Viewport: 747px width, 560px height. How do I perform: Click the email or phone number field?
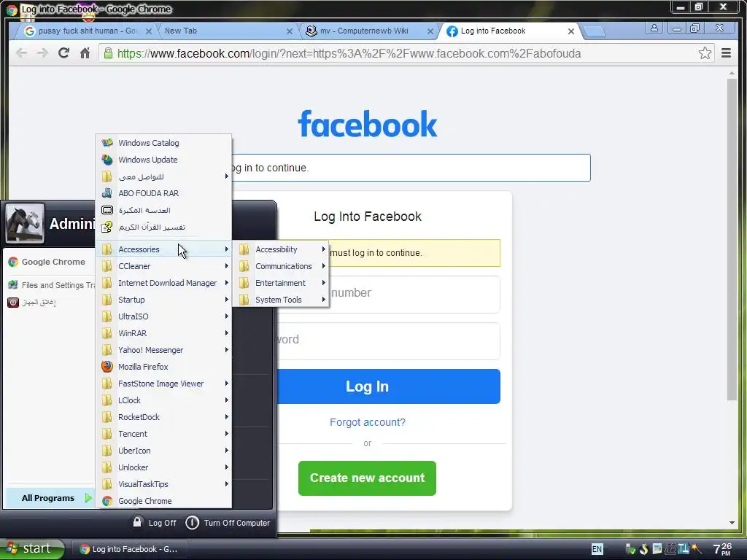(x=414, y=295)
